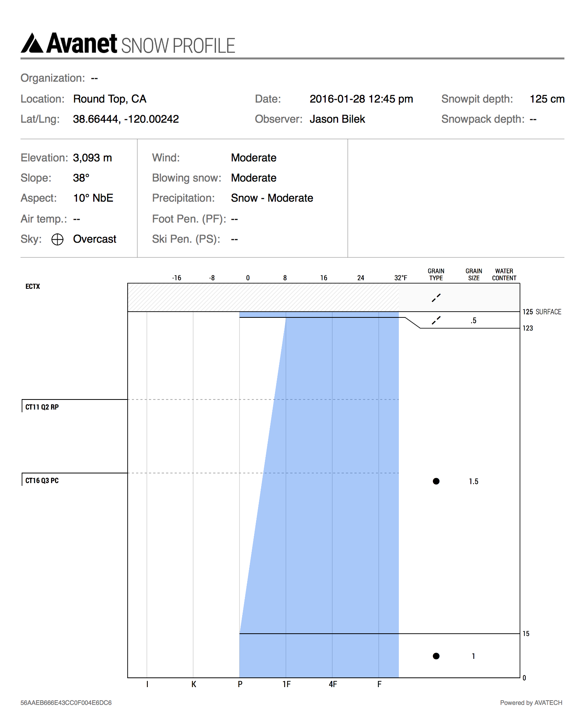Click the 1F hardness axis label
The height and width of the screenshot is (720, 588).
click(x=286, y=684)
